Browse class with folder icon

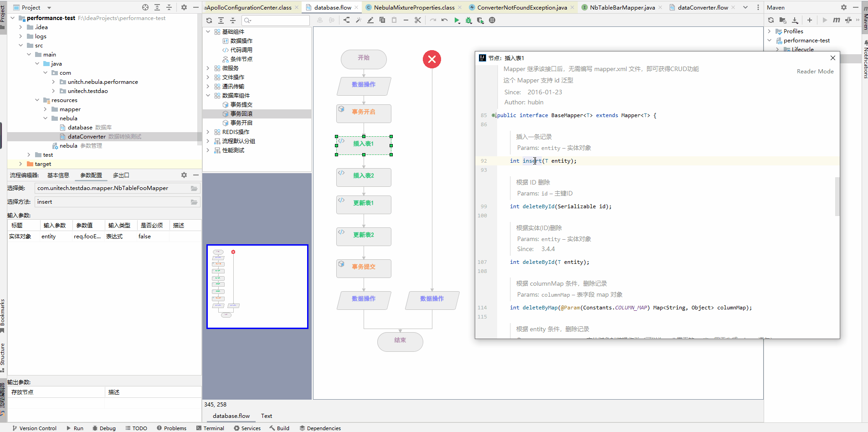tap(194, 188)
